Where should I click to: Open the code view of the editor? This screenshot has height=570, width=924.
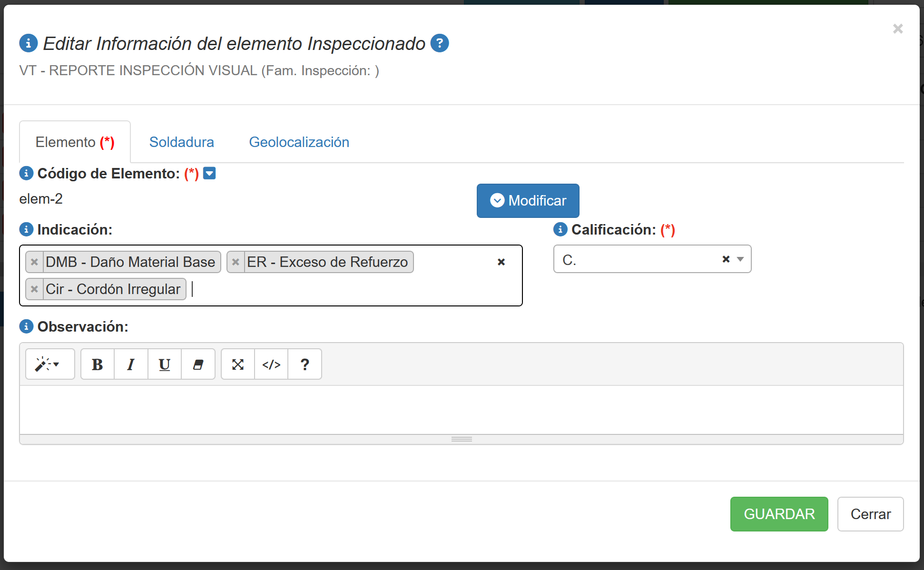[x=271, y=364]
